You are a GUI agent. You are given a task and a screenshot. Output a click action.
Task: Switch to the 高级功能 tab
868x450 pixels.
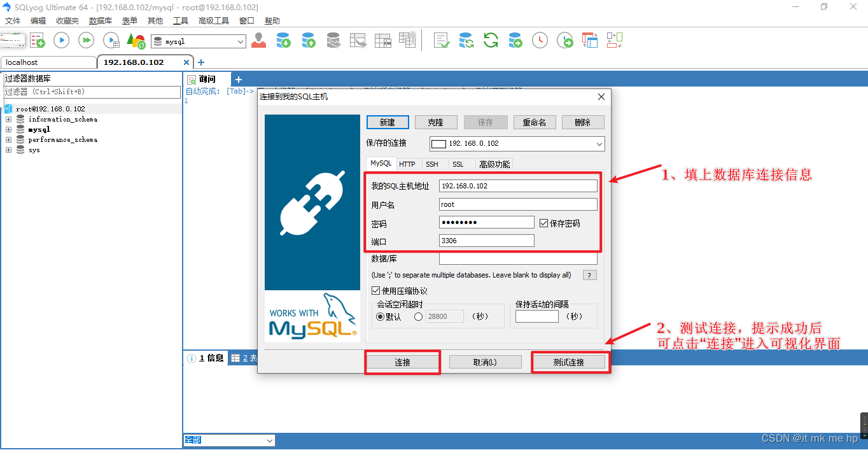click(494, 164)
